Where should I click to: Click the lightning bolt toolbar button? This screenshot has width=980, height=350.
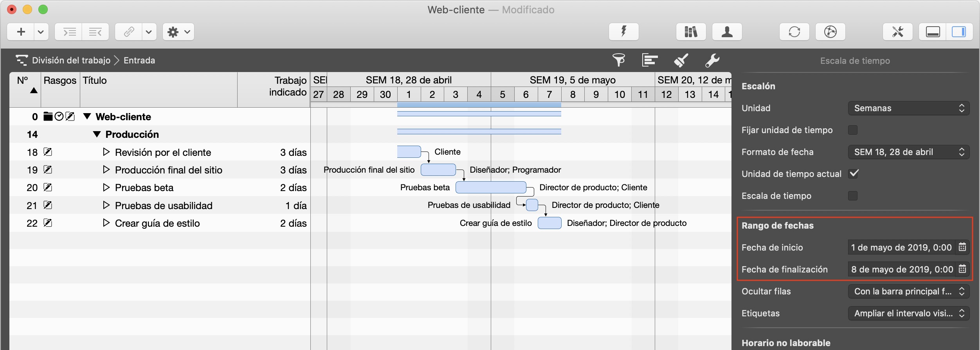(x=623, y=32)
